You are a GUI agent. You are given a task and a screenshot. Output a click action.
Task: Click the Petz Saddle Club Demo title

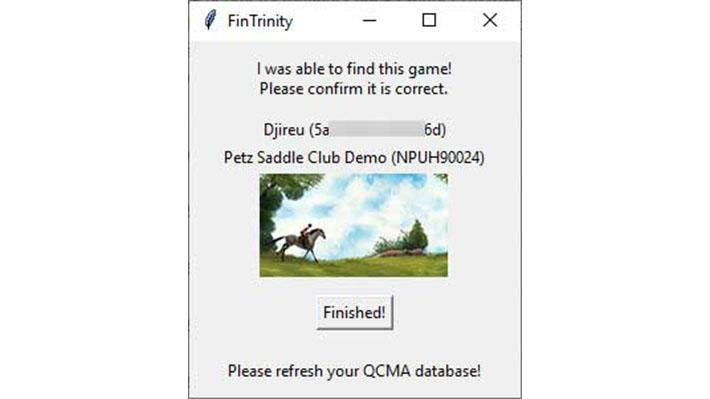click(305, 158)
